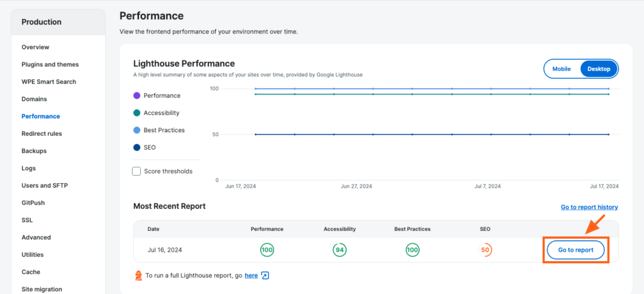Open Plugins and themes in the sidebar
Image resolution: width=644 pixels, height=294 pixels.
50,64
